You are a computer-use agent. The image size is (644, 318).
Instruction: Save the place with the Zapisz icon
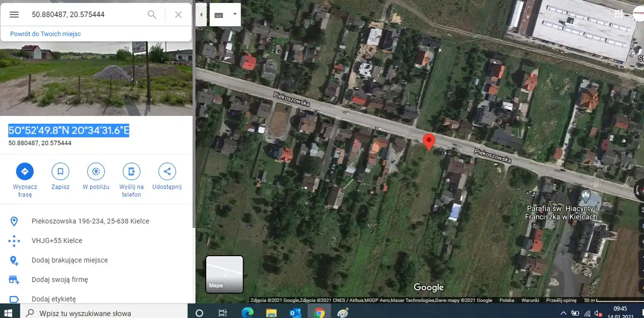pyautogui.click(x=60, y=172)
